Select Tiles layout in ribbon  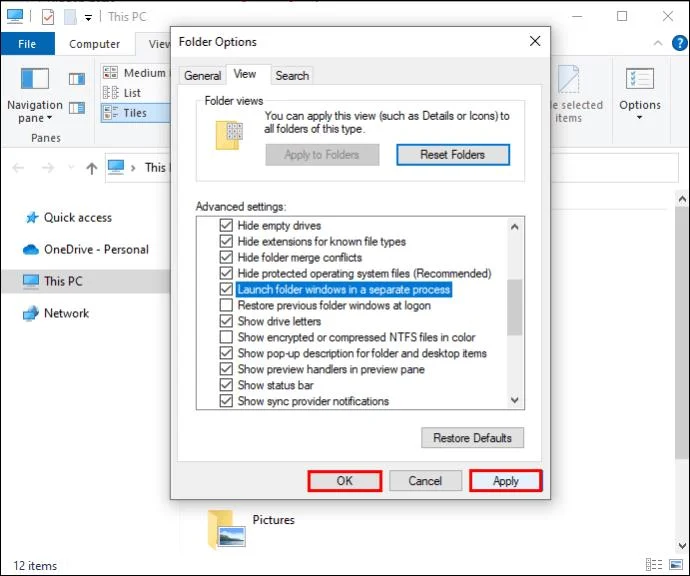click(x=136, y=113)
